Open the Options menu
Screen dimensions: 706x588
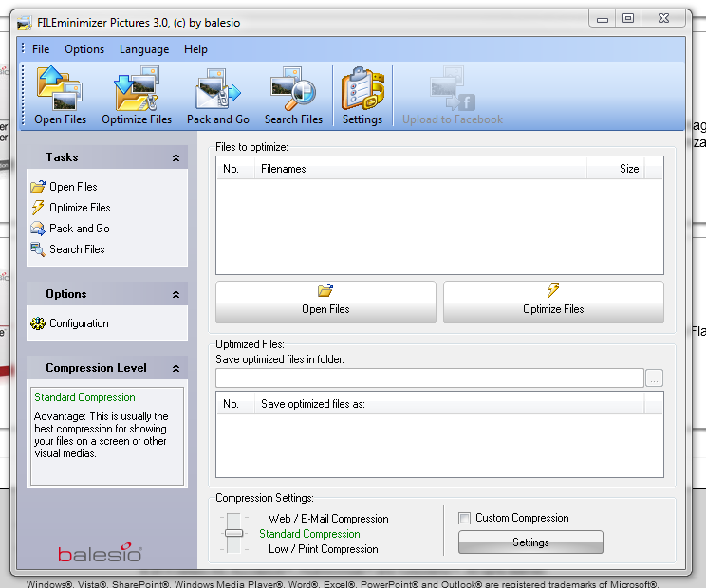pyautogui.click(x=84, y=49)
